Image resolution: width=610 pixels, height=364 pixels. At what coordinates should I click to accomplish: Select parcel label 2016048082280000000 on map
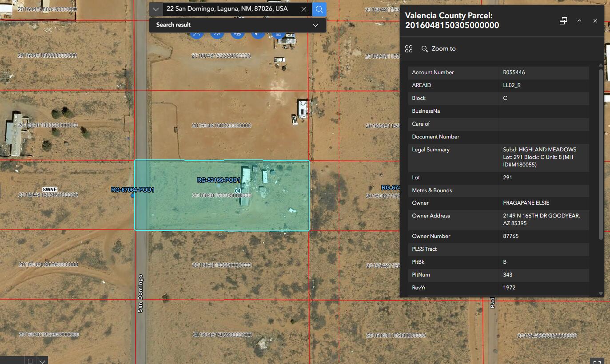pyautogui.click(x=547, y=336)
